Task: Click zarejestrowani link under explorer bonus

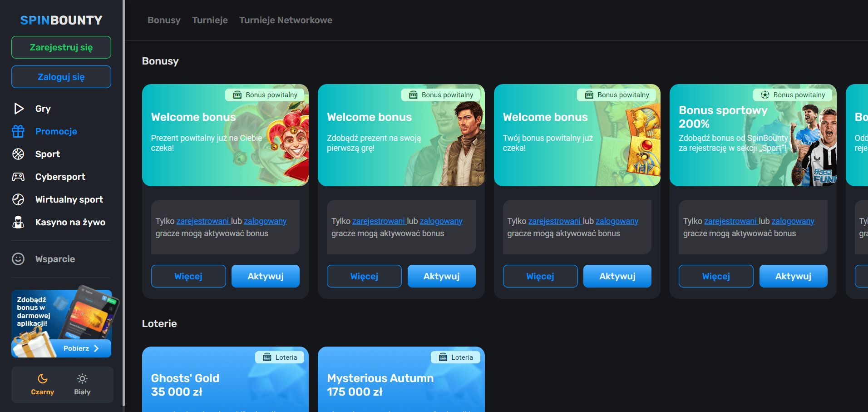Action: tap(379, 221)
